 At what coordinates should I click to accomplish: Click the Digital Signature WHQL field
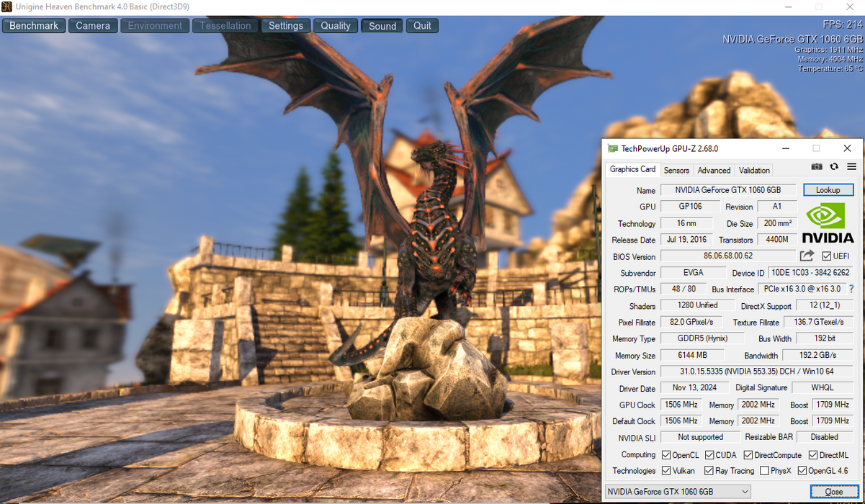coord(823,387)
